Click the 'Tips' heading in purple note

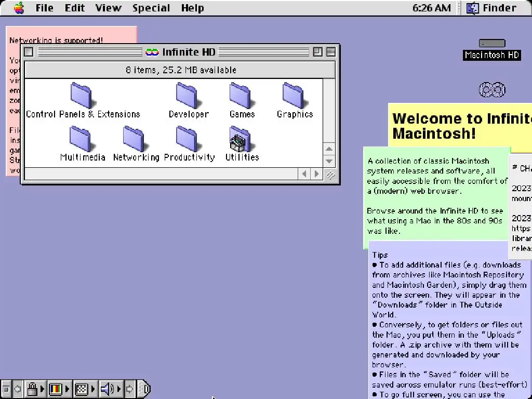pos(380,255)
